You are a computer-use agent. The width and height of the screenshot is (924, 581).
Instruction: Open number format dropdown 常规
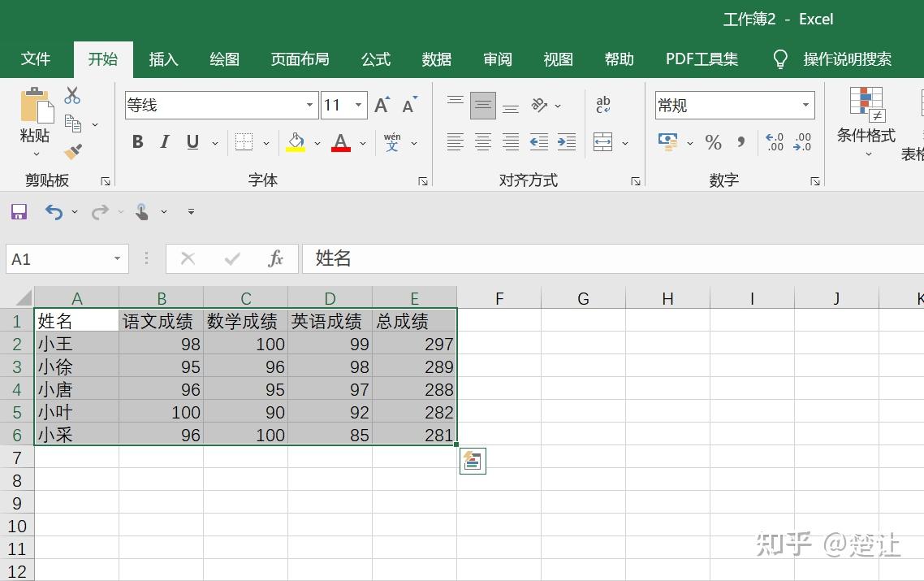[x=805, y=105]
